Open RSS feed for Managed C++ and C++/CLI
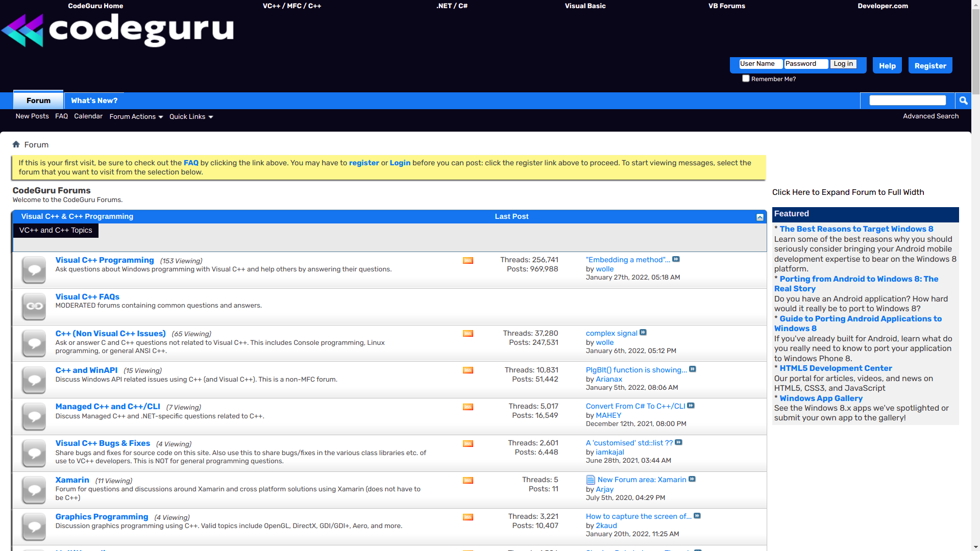Viewport: 980px width, 551px height. point(468,407)
